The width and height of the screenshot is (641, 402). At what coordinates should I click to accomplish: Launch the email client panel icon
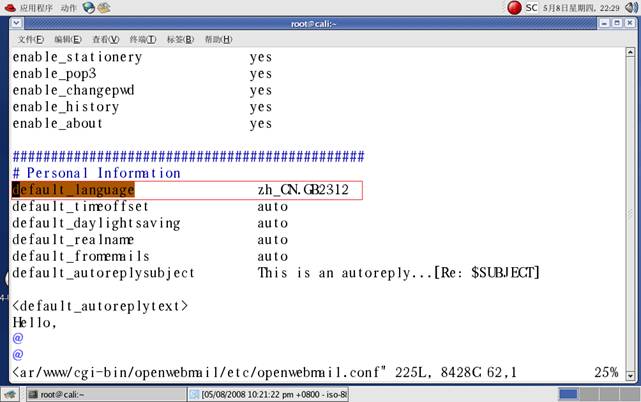(x=105, y=7)
